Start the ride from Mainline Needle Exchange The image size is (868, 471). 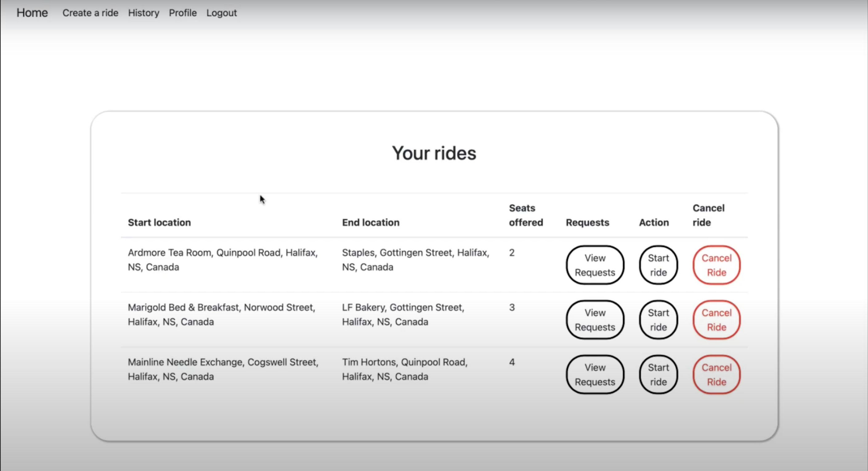[x=658, y=375]
